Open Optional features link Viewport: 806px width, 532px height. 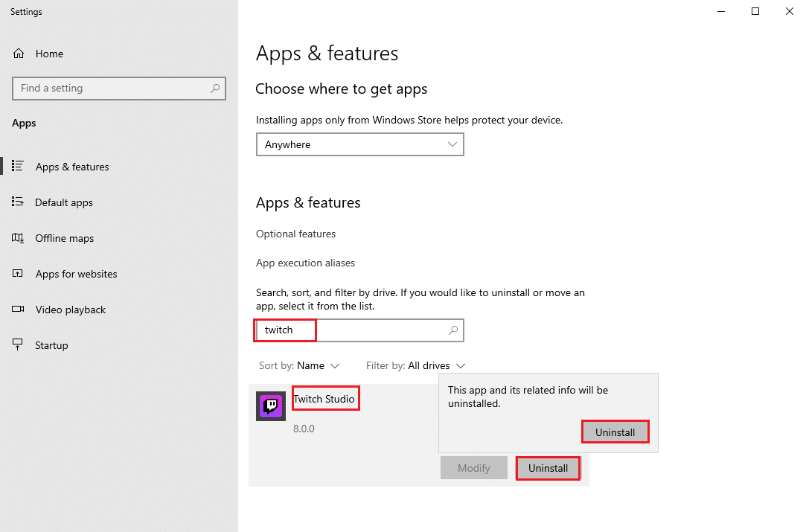point(295,234)
